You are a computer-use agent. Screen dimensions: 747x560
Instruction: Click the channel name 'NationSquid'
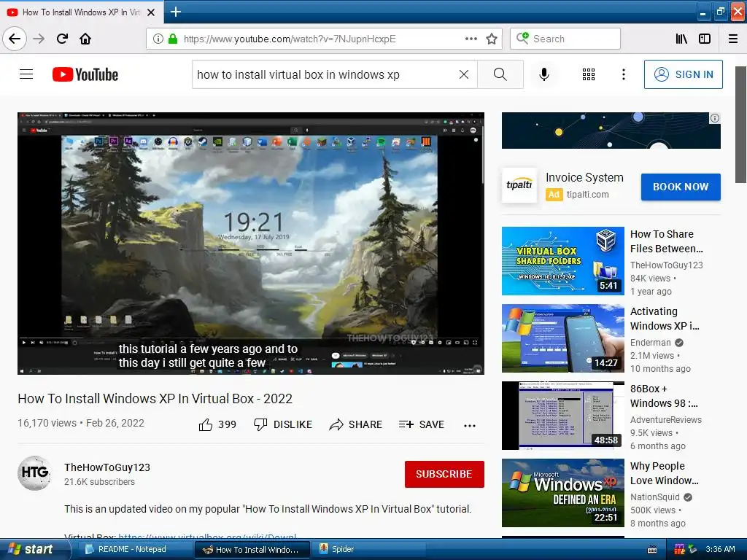click(654, 497)
